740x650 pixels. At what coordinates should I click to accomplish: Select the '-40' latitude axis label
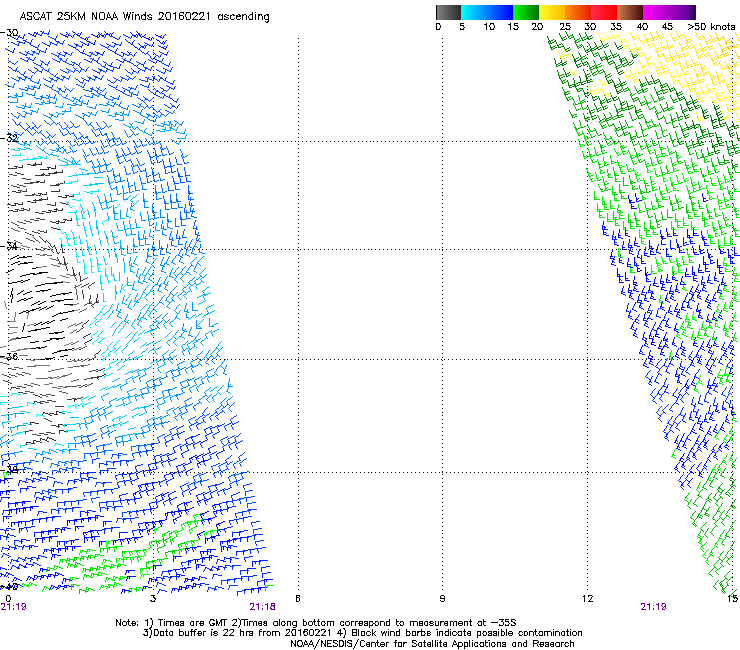(9, 586)
